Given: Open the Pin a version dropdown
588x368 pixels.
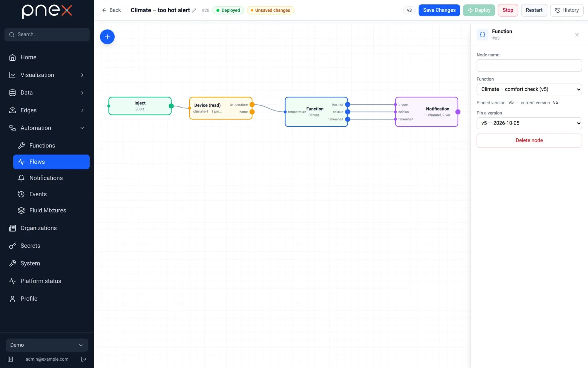Looking at the screenshot, I should 529,123.
